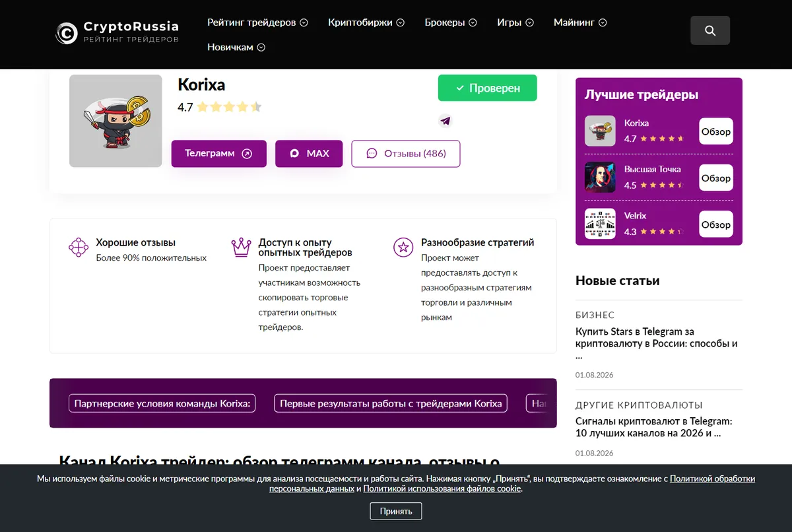Jump to Первые результаты работы с трейдерами Korixa
This screenshot has width=792, height=532.
click(391, 403)
